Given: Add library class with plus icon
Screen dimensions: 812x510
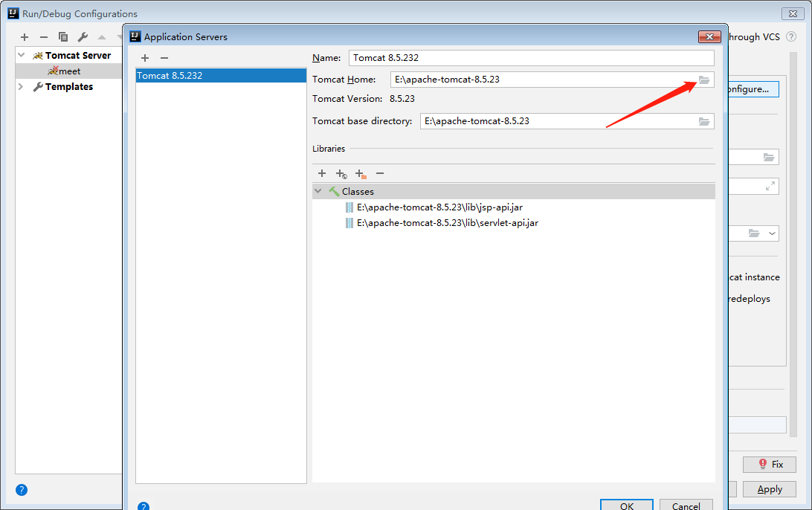Looking at the screenshot, I should pyautogui.click(x=322, y=173).
